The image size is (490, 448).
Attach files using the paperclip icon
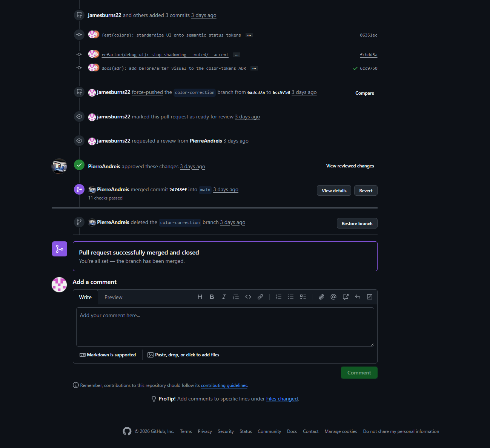pos(321,297)
